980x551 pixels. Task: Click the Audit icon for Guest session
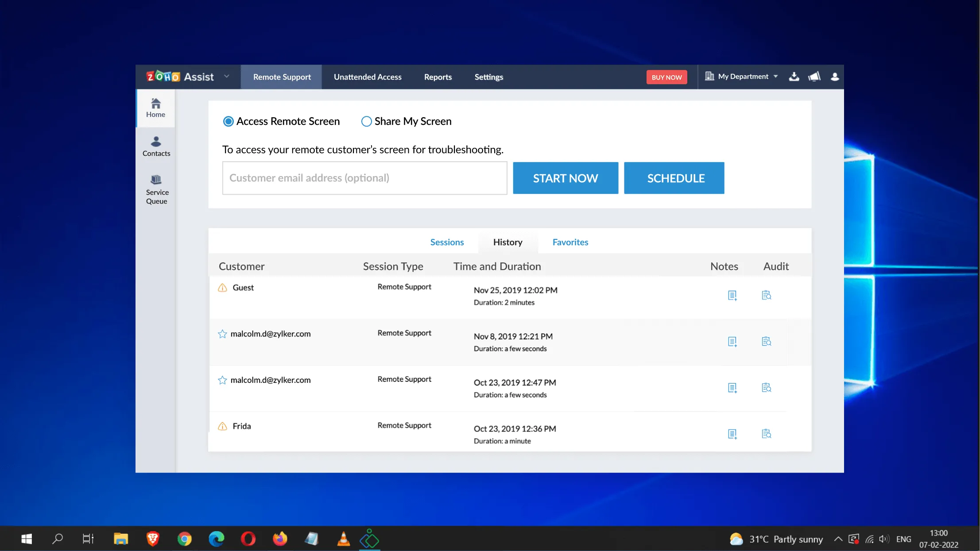click(767, 295)
